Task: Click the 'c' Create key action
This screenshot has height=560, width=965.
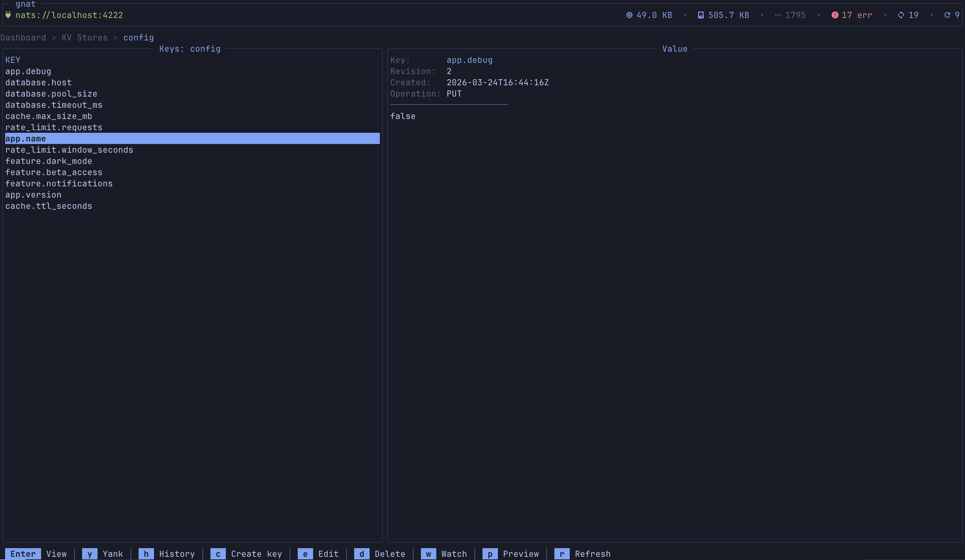Action: [x=218, y=554]
